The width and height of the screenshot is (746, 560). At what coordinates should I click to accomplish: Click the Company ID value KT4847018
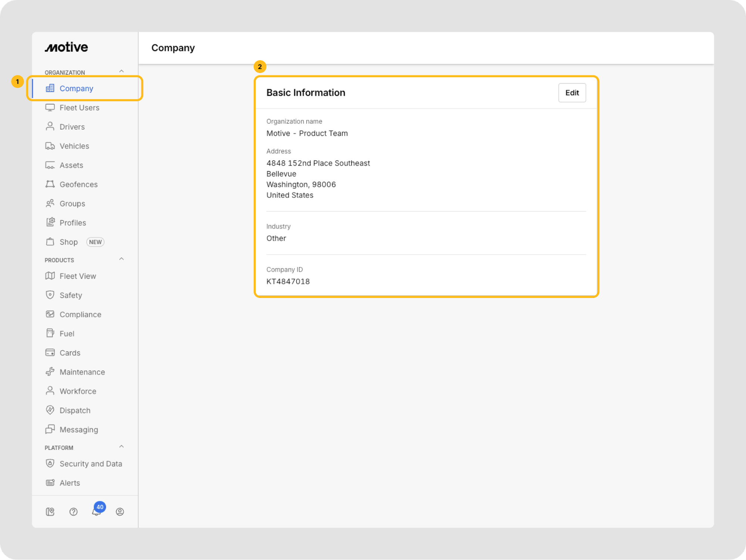pos(288,281)
